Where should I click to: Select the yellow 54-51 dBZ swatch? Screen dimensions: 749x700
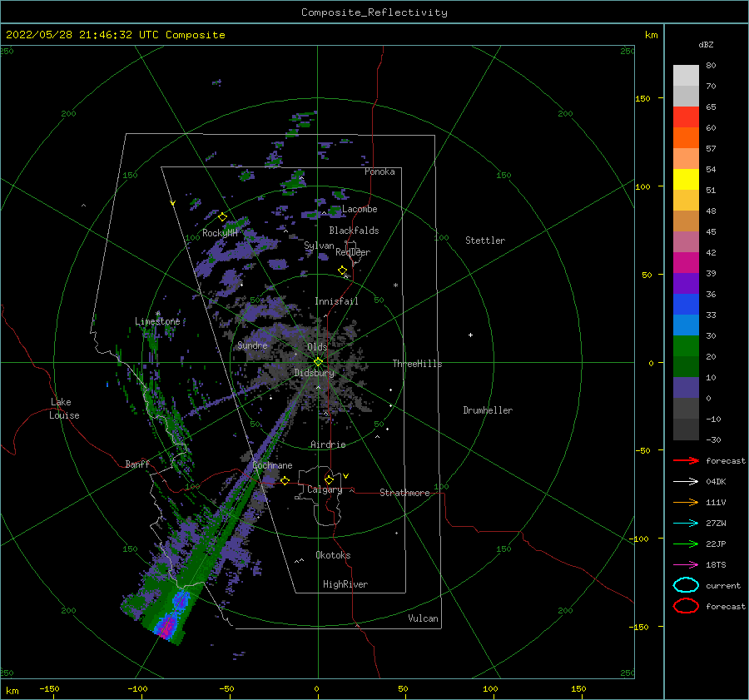pyautogui.click(x=686, y=180)
